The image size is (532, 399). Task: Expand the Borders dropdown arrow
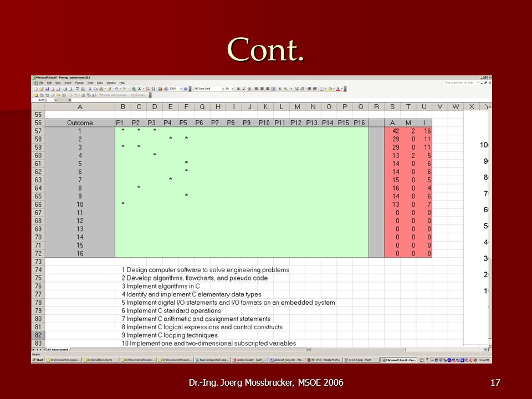[x=326, y=89]
